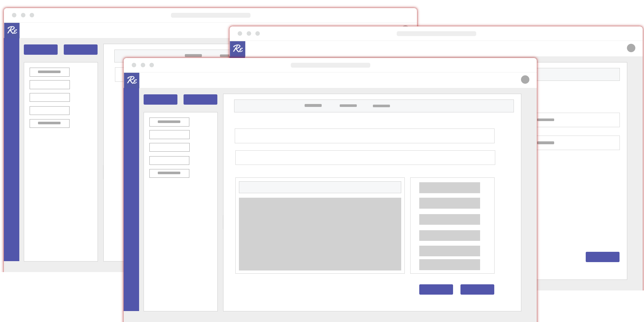Select the second sidebar item in front window
The width and height of the screenshot is (644, 322).
[x=169, y=135]
